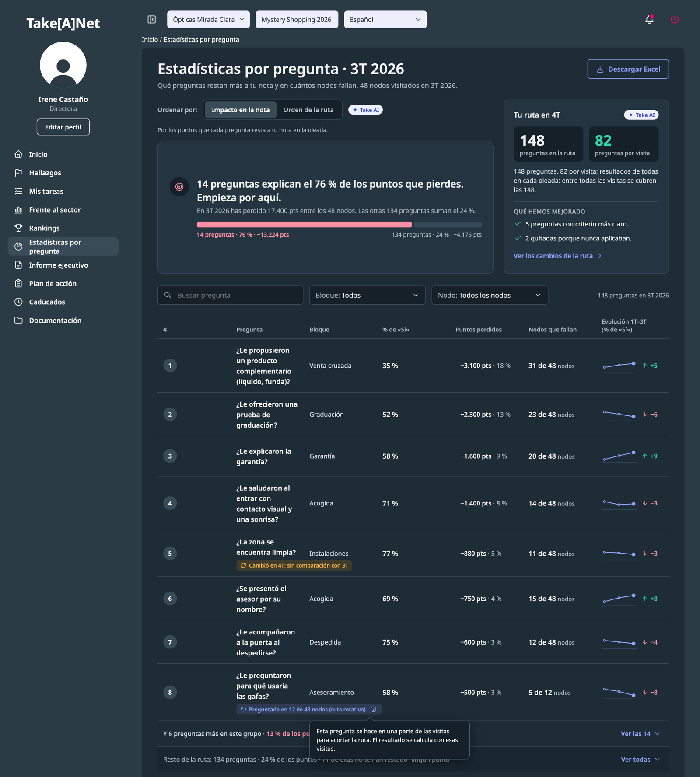Screen dimensions: 700x777
Task: Open Caducados menu item
Action: (x=63, y=302)
